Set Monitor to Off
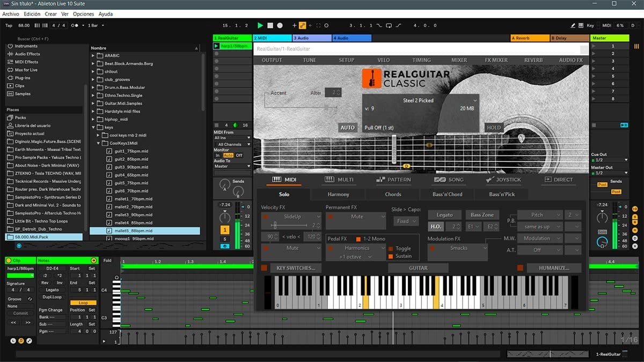 239,156
